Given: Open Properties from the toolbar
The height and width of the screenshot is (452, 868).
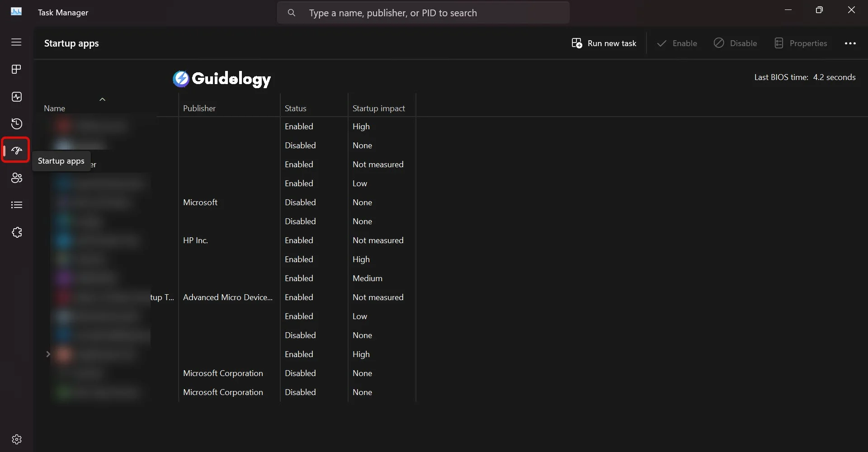Looking at the screenshot, I should (801, 43).
